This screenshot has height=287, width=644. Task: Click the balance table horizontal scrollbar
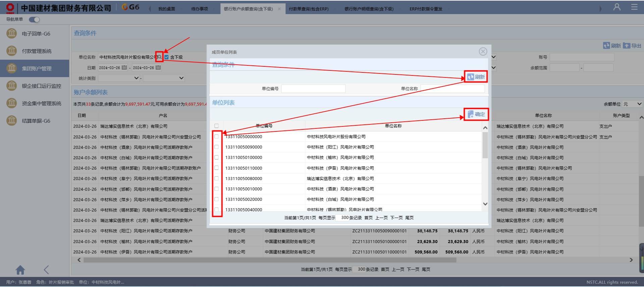[x=270, y=260]
